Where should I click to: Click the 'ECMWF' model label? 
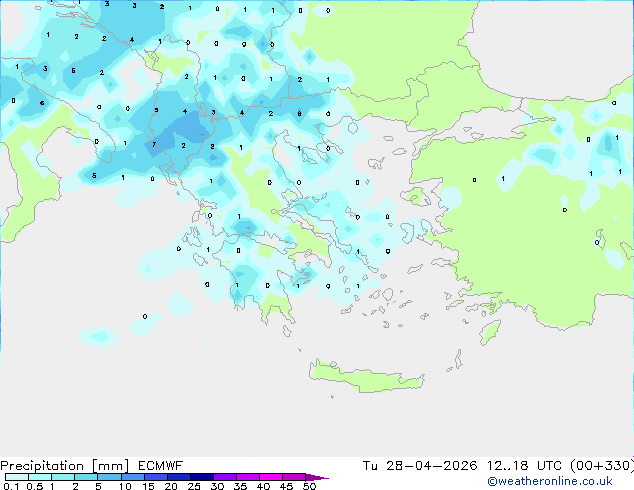pos(160,466)
